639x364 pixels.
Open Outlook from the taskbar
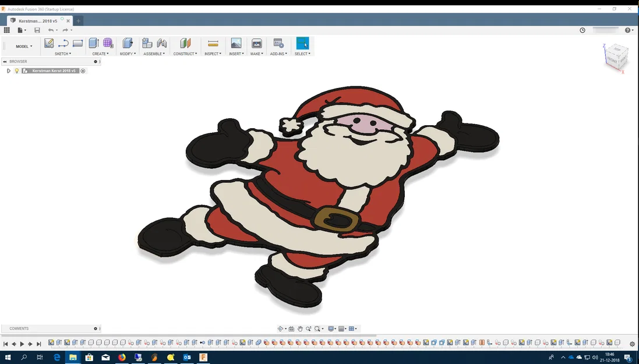[x=187, y=358]
